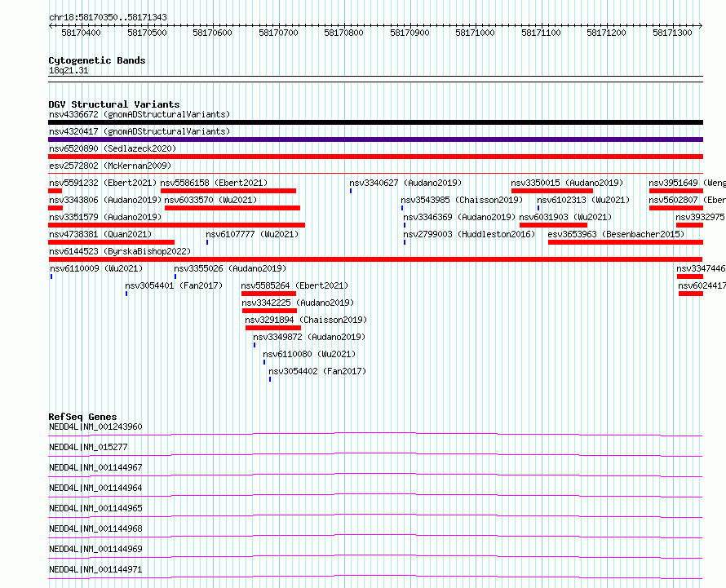Click nsv3932975 label at right edge
Image resolution: width=726 pixels, height=588 pixels.
click(x=700, y=217)
